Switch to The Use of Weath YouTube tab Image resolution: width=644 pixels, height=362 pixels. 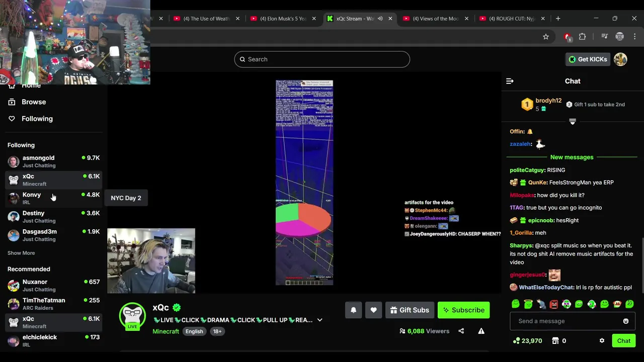[x=206, y=19]
